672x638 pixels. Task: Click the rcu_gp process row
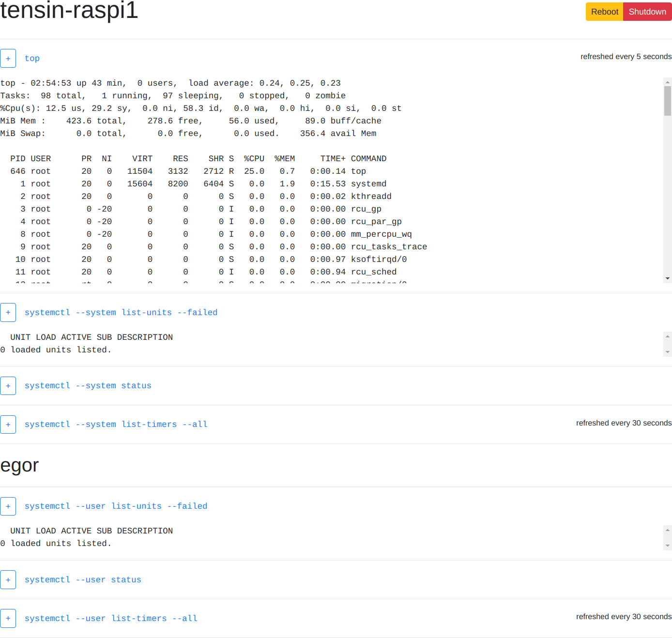coord(201,209)
